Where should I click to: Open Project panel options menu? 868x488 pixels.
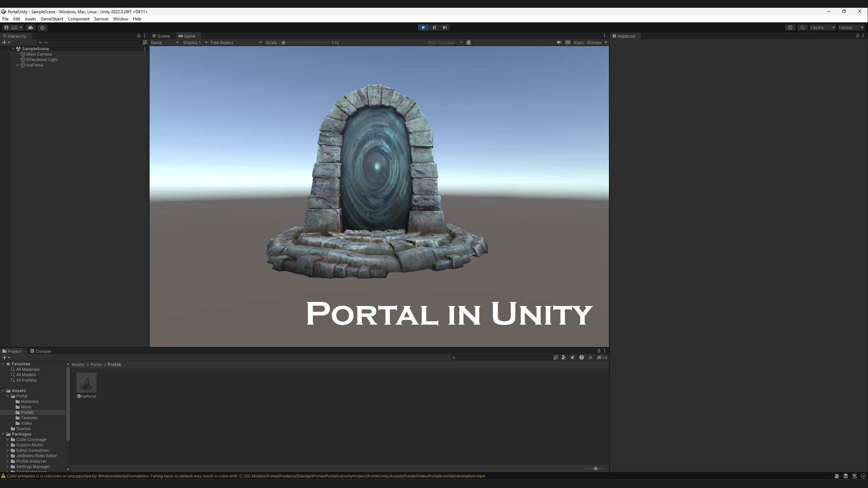click(x=604, y=351)
